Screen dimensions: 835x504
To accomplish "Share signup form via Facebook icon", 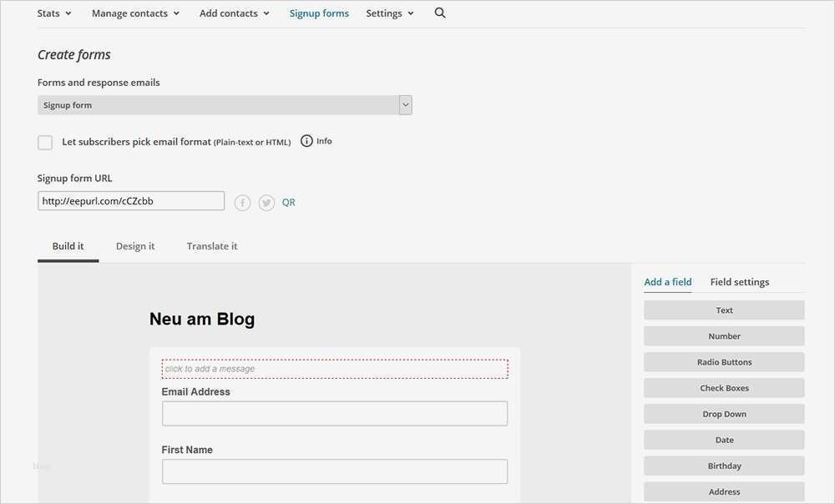I will pos(242,203).
